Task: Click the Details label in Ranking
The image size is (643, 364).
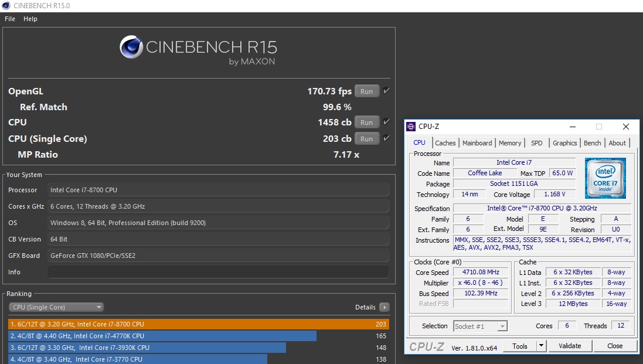Action: [365, 307]
